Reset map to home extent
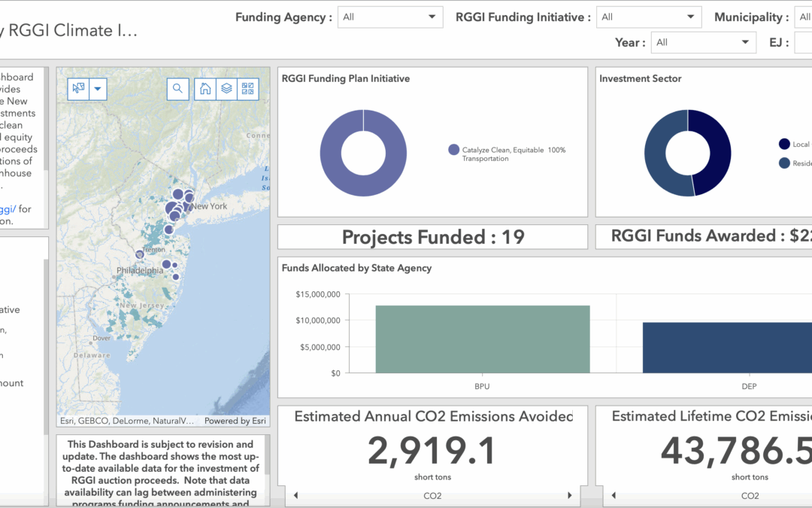 coord(205,89)
